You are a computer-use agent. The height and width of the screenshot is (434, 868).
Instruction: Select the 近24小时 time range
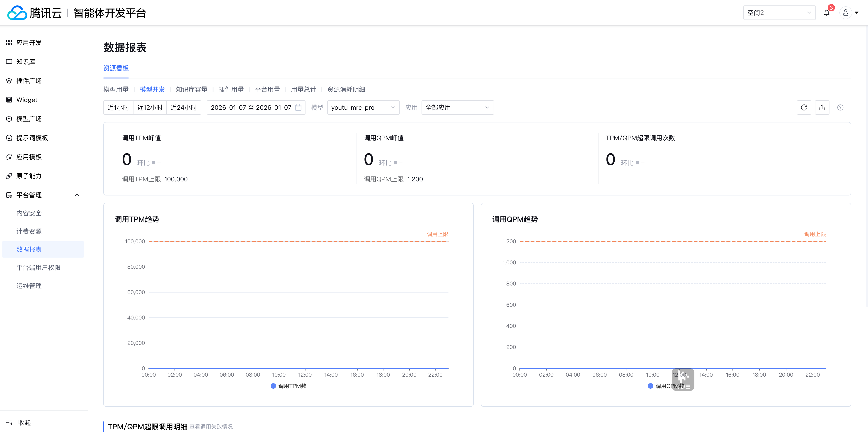coord(184,107)
